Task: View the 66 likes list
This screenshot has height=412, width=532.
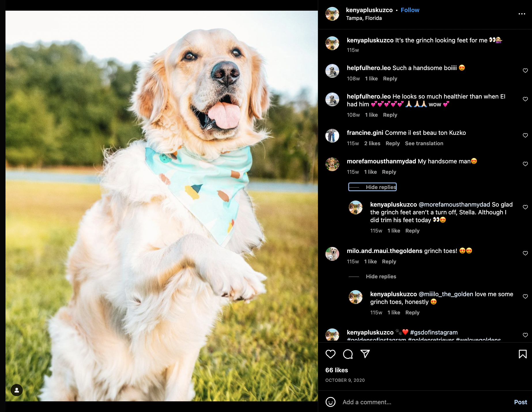Action: pyautogui.click(x=337, y=370)
